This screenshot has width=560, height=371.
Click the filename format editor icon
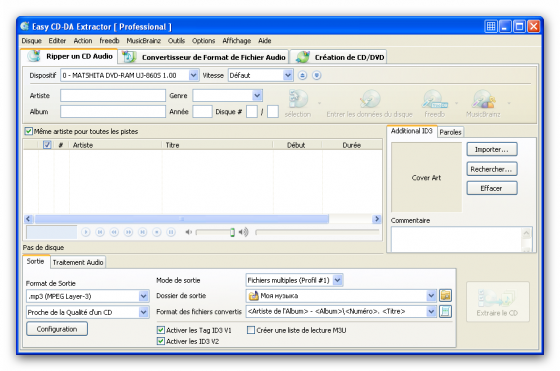445,311
